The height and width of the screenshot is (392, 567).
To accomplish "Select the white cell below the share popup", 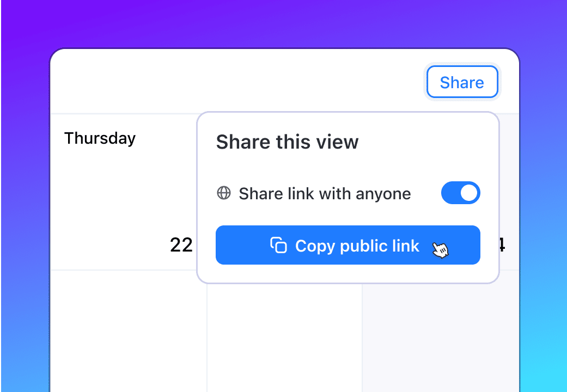I will click(284, 338).
